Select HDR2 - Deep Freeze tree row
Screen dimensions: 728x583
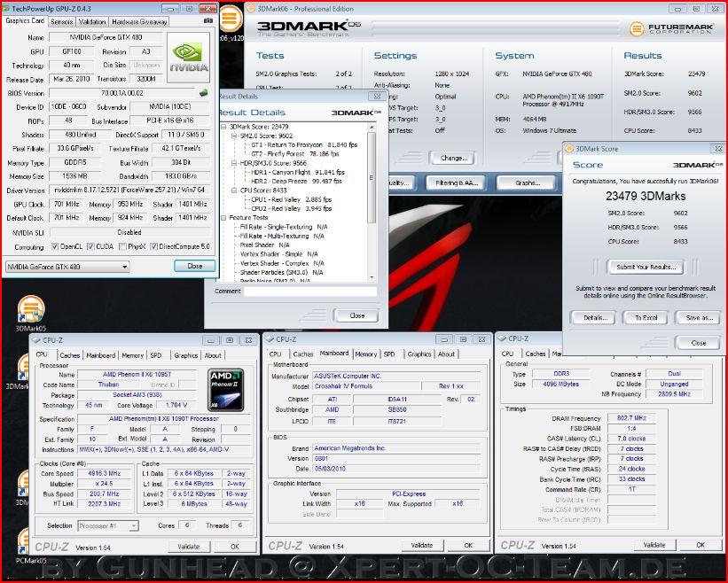(x=296, y=182)
